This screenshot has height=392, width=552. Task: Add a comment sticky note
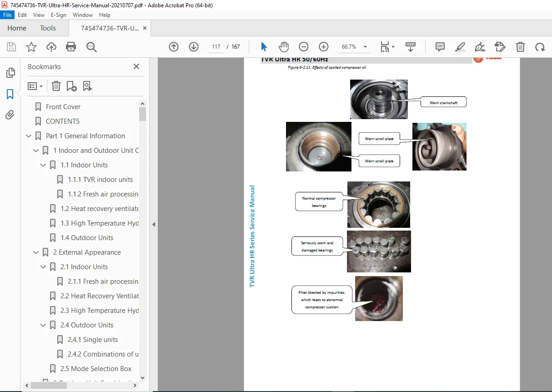[440, 47]
